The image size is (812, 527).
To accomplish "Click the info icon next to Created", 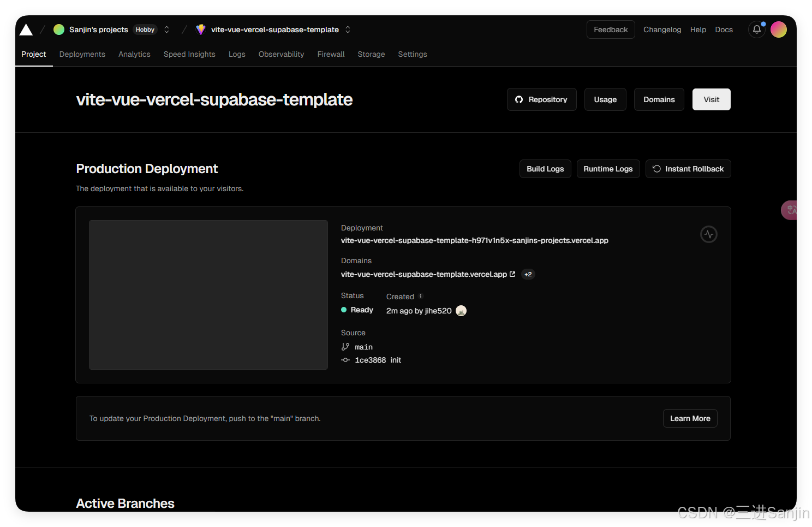I will coord(421,296).
